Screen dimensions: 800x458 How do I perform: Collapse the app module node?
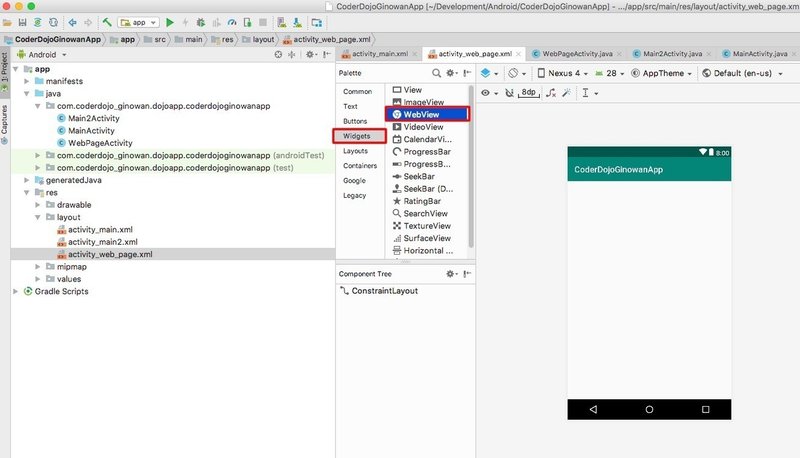[x=16, y=69]
